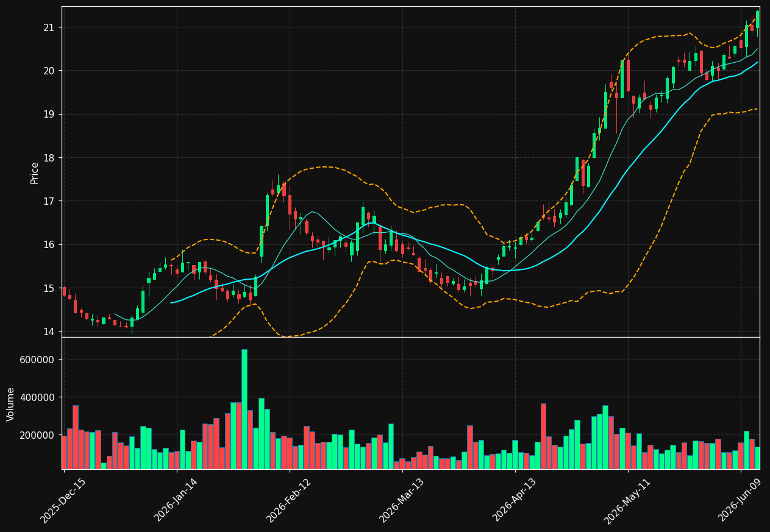770x532 pixels.
Task: Click the date label "2026-Mar-13"
Action: (402, 500)
